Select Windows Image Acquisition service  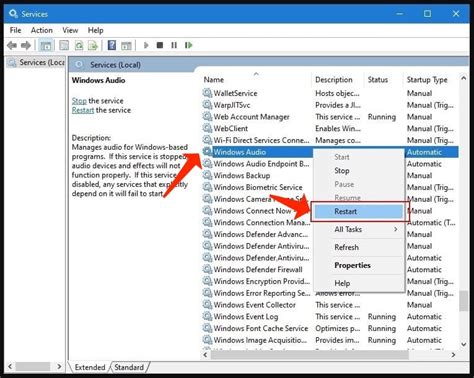(330, 340)
